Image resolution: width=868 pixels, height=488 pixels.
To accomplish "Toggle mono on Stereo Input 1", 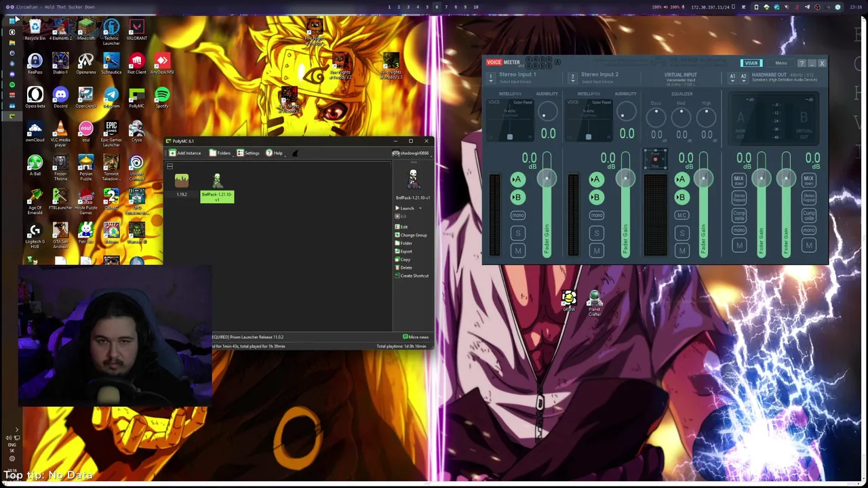I will 517,216.
